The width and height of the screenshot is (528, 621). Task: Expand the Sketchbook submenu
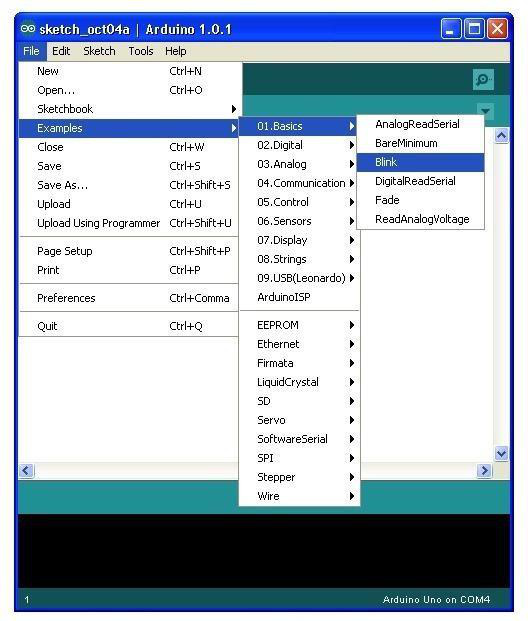tap(129, 109)
